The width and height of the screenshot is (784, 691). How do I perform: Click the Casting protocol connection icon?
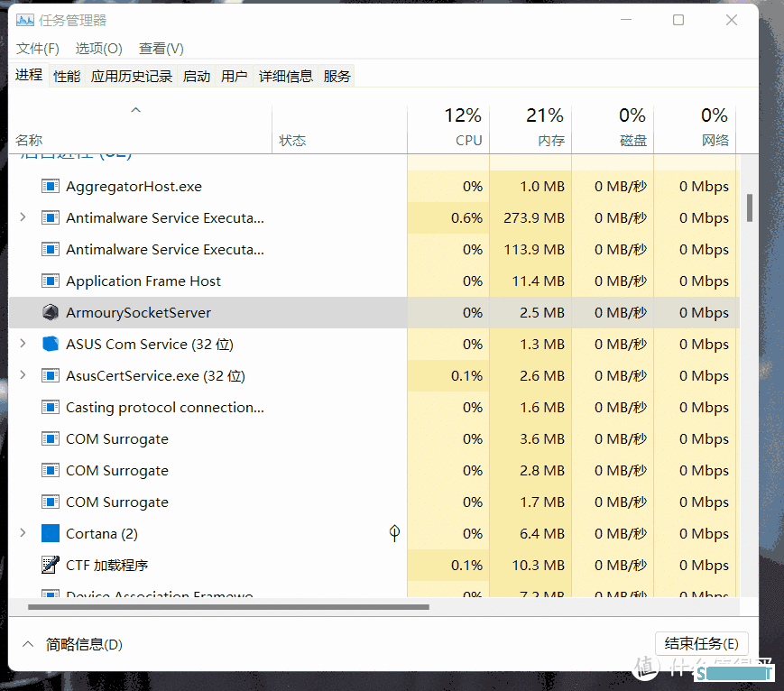50,408
